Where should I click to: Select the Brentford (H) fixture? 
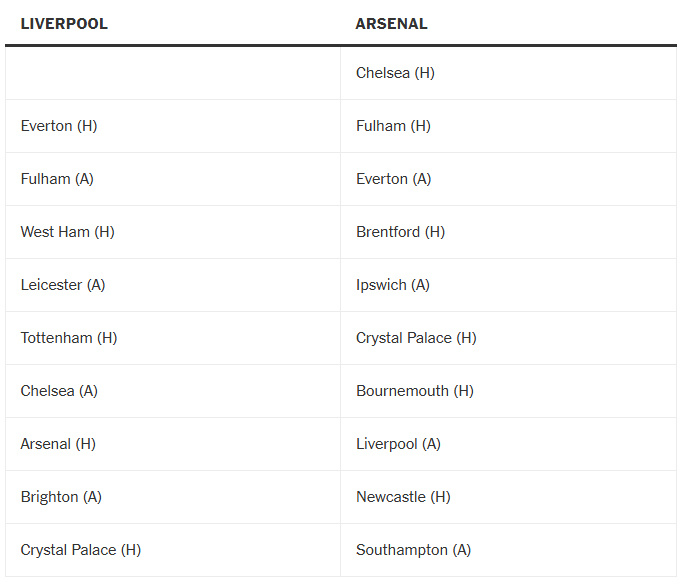tap(400, 232)
